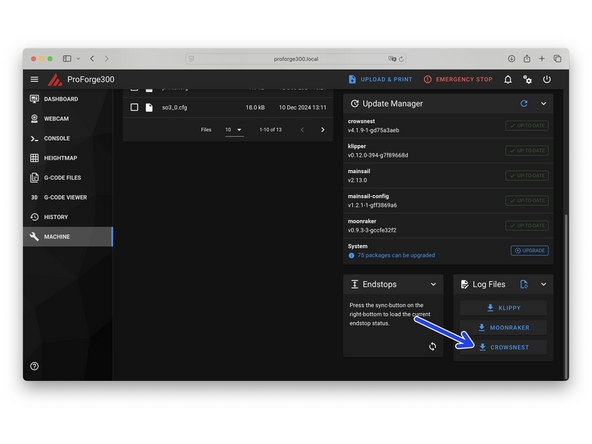Download the Klippy log
This screenshot has width=592, height=444.
pyautogui.click(x=503, y=308)
